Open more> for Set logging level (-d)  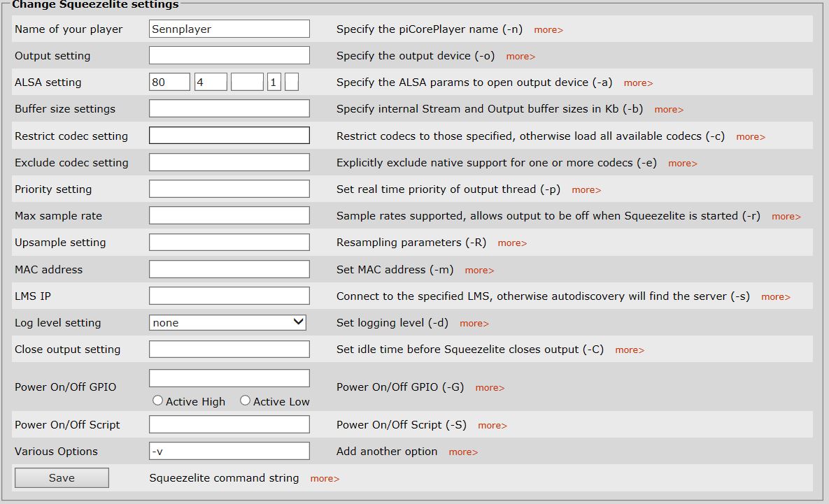point(474,324)
